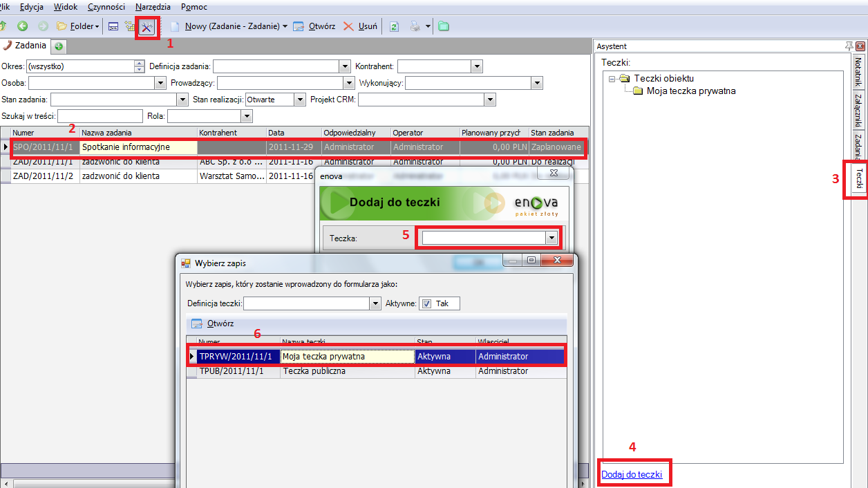Open the Stan realizacji dropdown set to Otwarte
The width and height of the screenshot is (868, 488).
click(x=299, y=100)
